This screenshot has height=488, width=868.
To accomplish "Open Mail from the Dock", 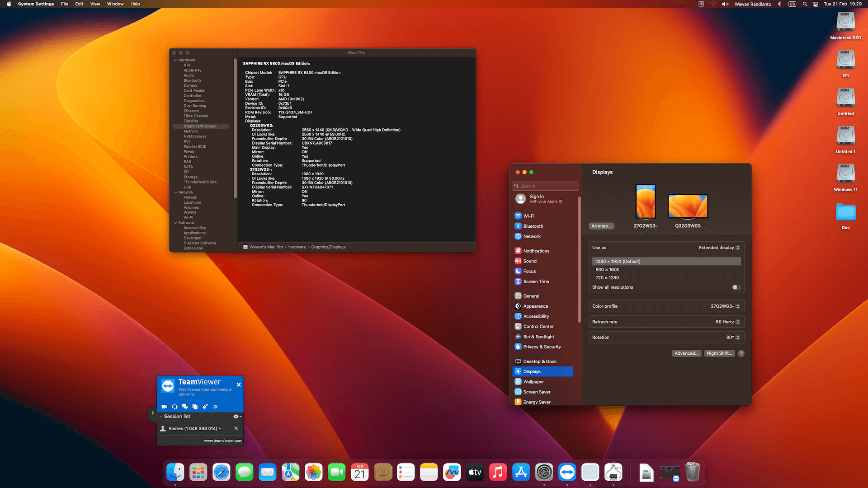I will point(268,472).
